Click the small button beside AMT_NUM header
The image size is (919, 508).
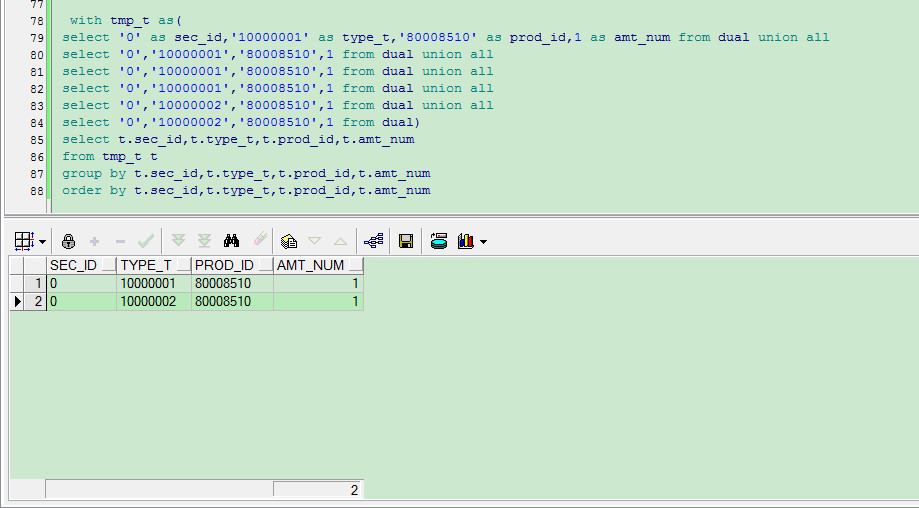(x=356, y=265)
